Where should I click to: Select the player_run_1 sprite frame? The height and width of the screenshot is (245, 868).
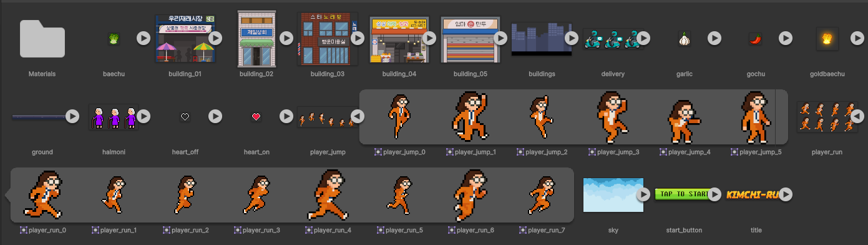tap(114, 194)
